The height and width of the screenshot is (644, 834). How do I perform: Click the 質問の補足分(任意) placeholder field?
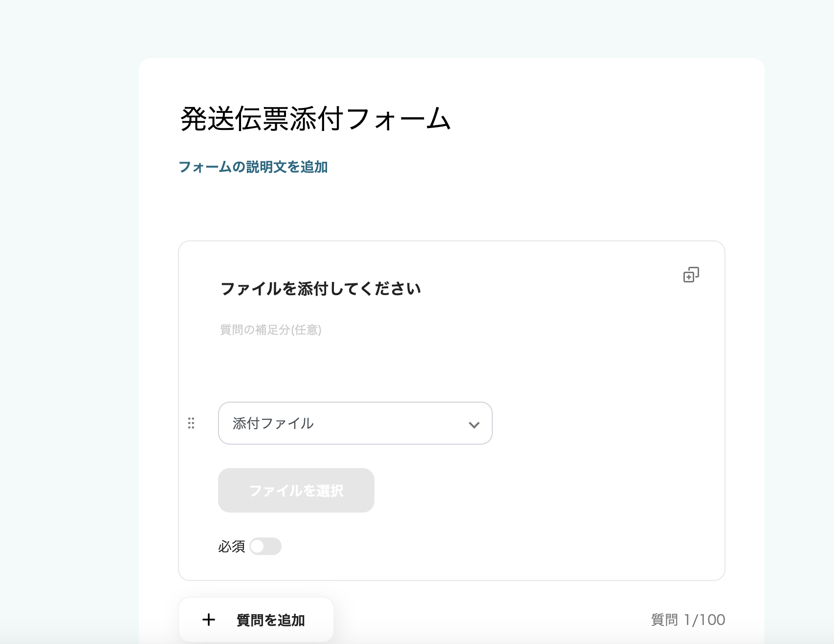click(270, 330)
